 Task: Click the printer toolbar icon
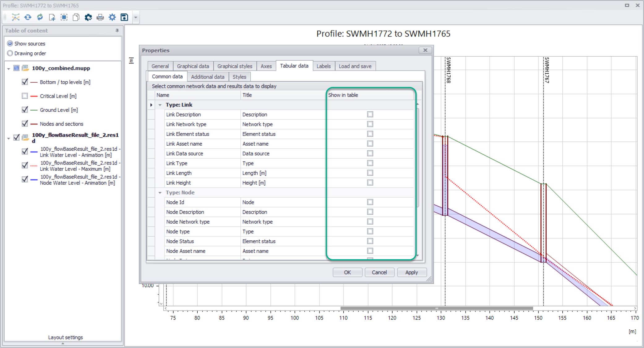[x=100, y=17]
